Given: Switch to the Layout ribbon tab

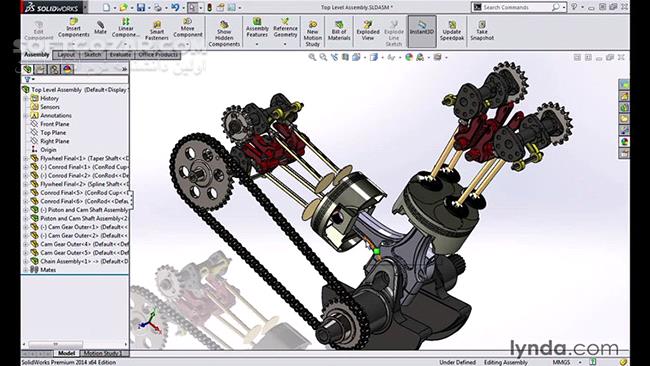Looking at the screenshot, I should click(66, 55).
